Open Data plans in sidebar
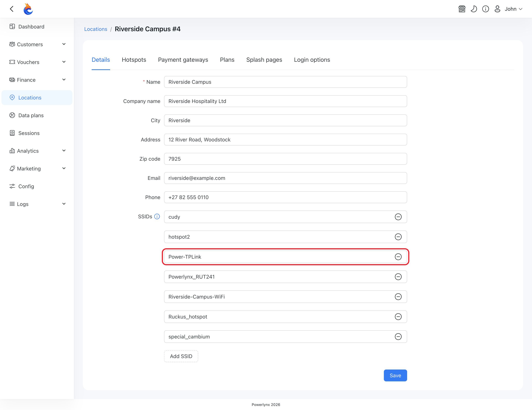This screenshot has width=532, height=410. tap(37, 116)
